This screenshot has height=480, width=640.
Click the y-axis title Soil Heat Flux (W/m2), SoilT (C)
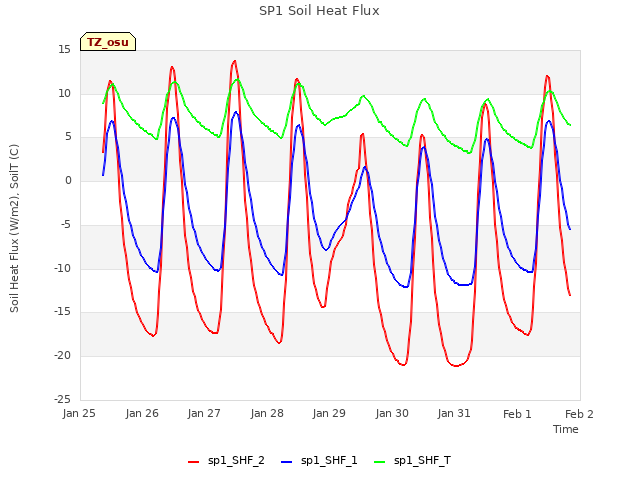click(x=14, y=228)
